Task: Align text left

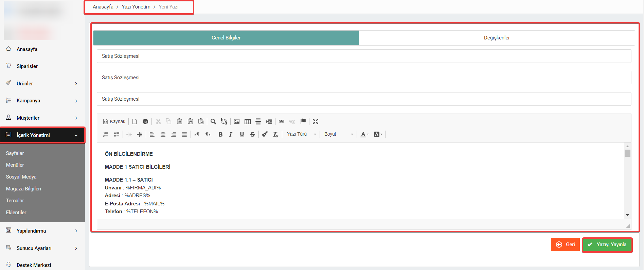Action: coord(152,134)
